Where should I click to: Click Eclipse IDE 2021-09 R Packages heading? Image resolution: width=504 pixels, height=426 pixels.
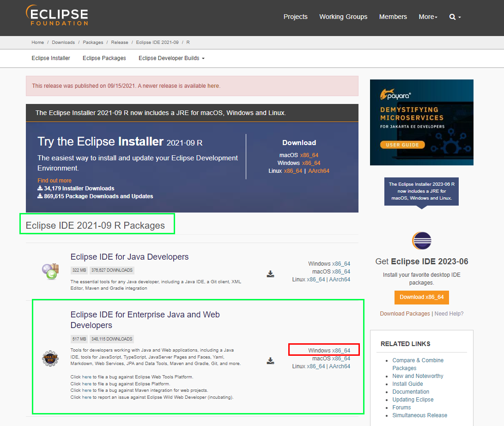95,225
